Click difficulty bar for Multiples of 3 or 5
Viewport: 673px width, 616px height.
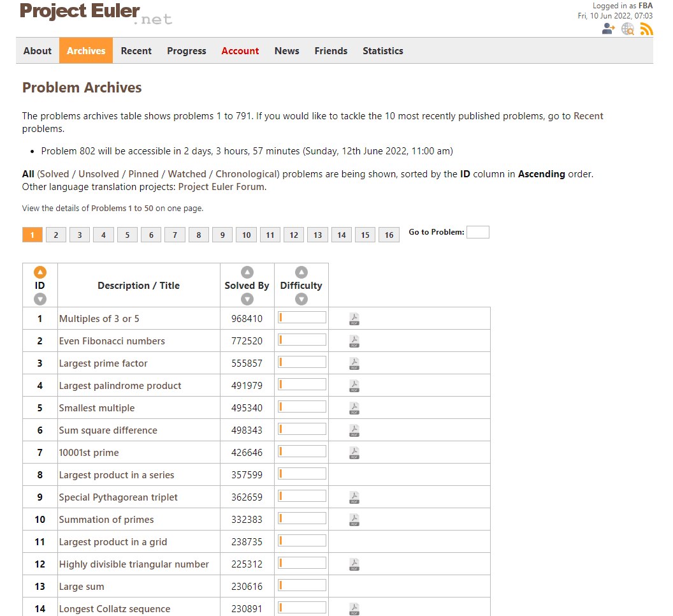[x=301, y=318]
